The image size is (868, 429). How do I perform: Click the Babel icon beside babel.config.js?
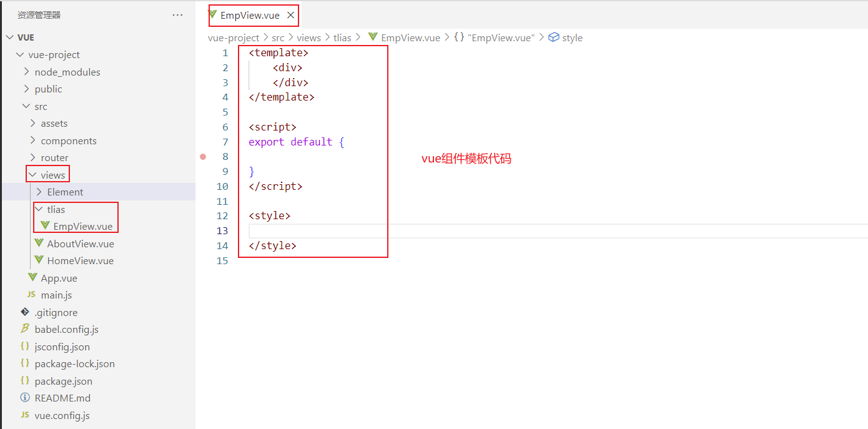coord(25,329)
